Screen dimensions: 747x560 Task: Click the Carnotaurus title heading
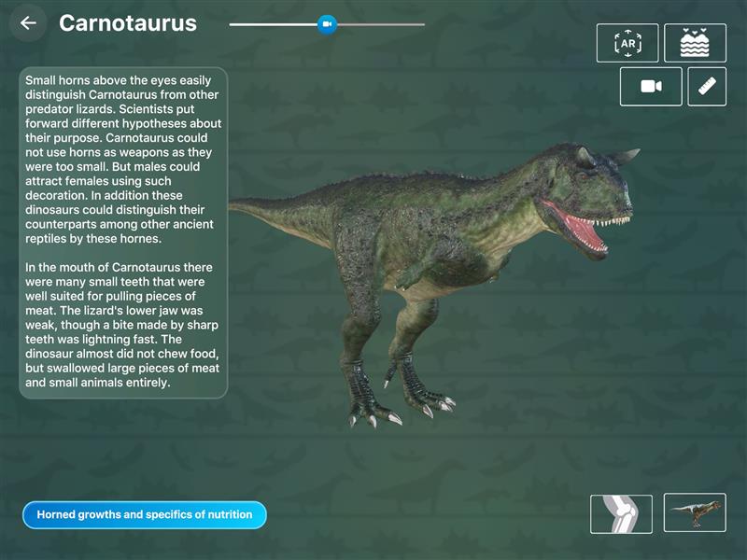point(128,23)
